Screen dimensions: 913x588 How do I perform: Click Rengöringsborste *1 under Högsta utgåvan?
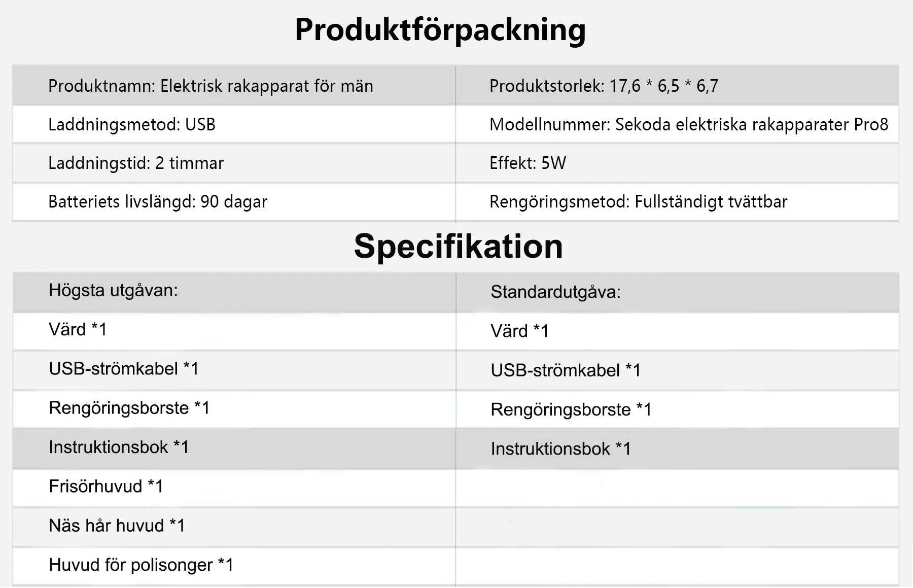129,408
